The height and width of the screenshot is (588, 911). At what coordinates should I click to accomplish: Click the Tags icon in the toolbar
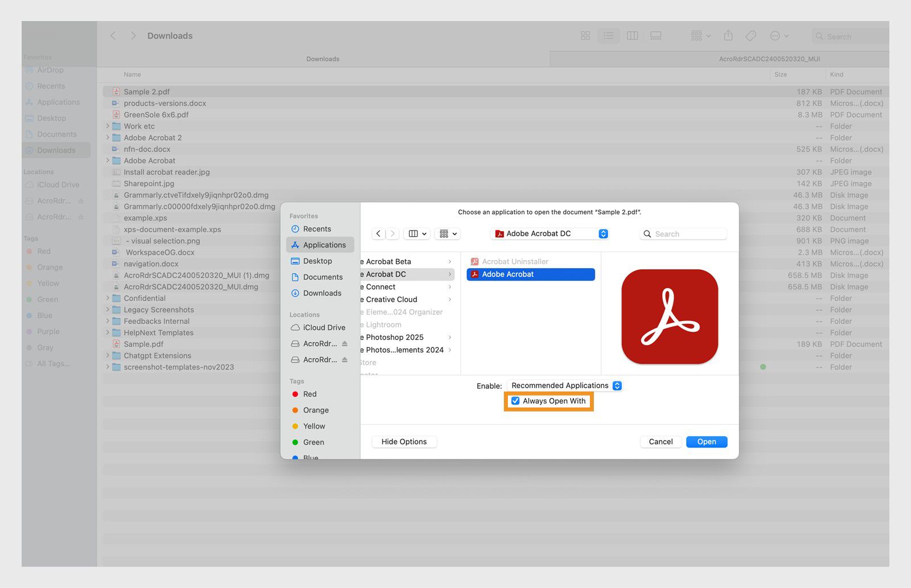[x=750, y=35]
